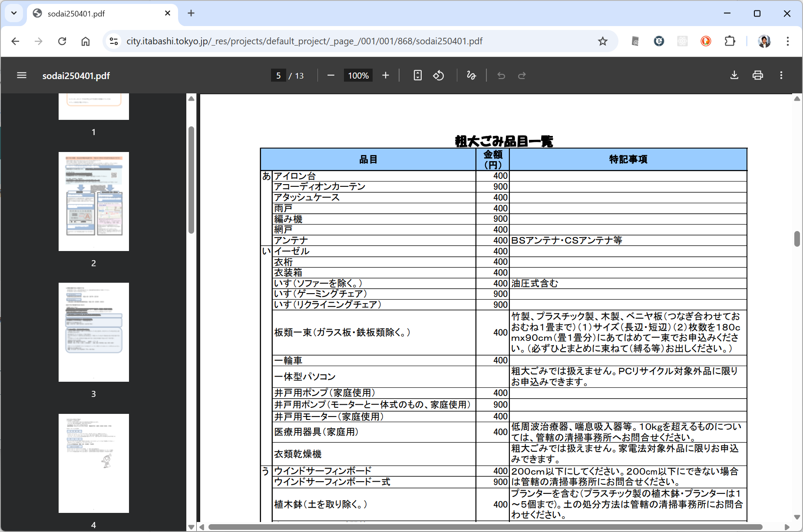803x532 pixels.
Task: Select the draw annotation tool
Action: 471,76
